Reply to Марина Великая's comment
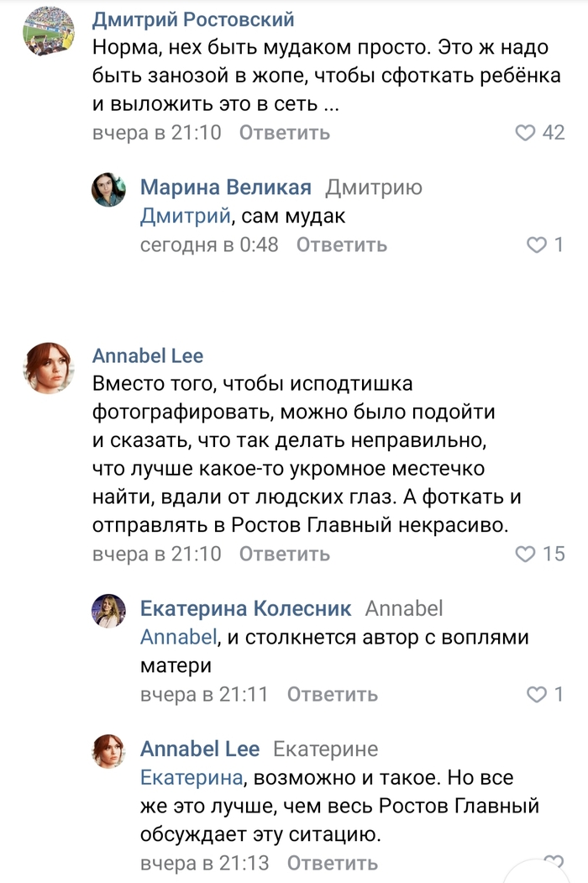This screenshot has height=883, width=588. (x=342, y=244)
